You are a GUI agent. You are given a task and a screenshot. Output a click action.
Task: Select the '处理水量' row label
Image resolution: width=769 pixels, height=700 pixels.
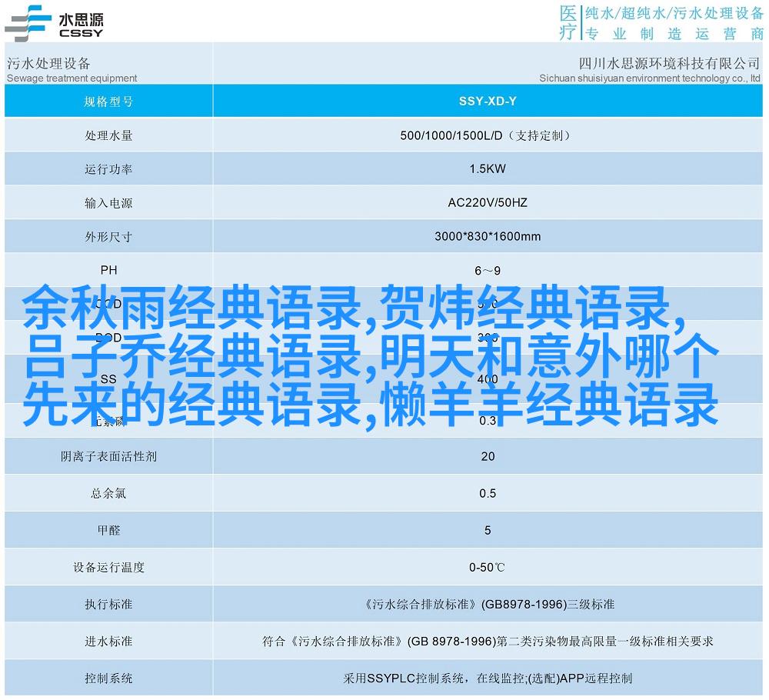click(108, 135)
